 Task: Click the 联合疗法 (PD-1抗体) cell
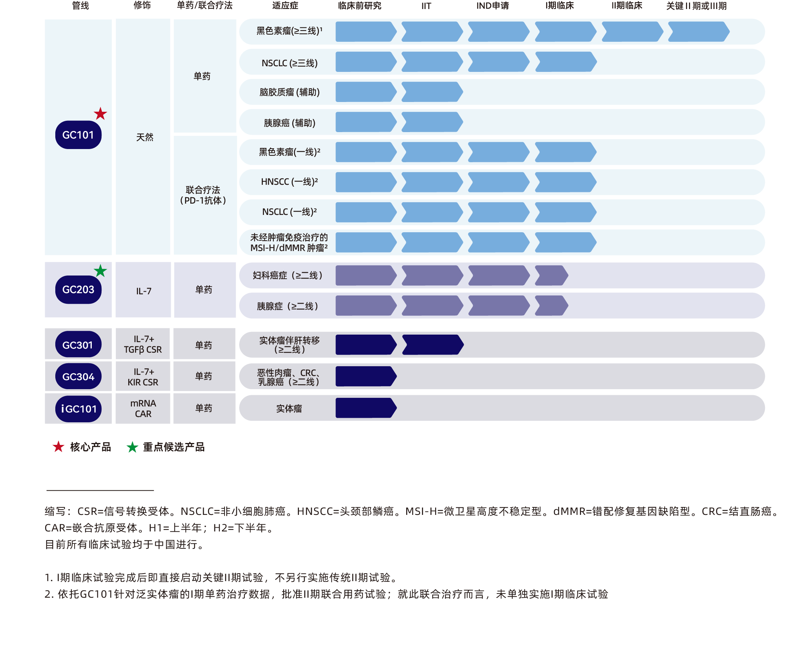pos(203,195)
